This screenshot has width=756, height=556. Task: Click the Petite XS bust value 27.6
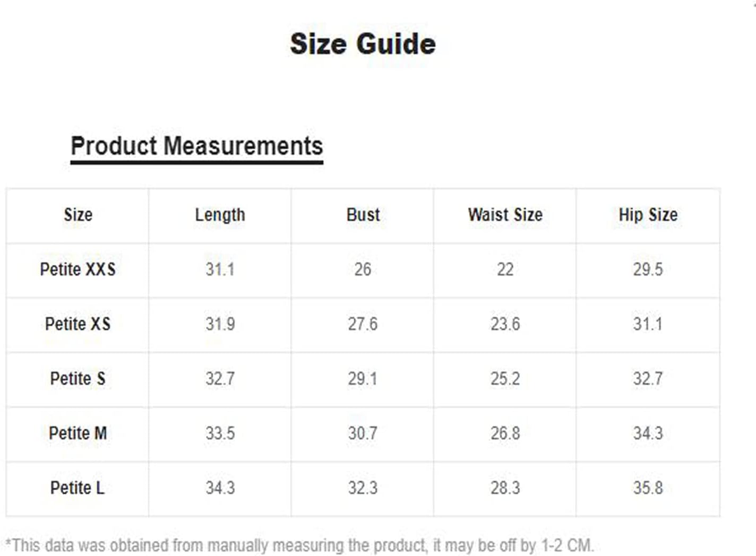(363, 324)
